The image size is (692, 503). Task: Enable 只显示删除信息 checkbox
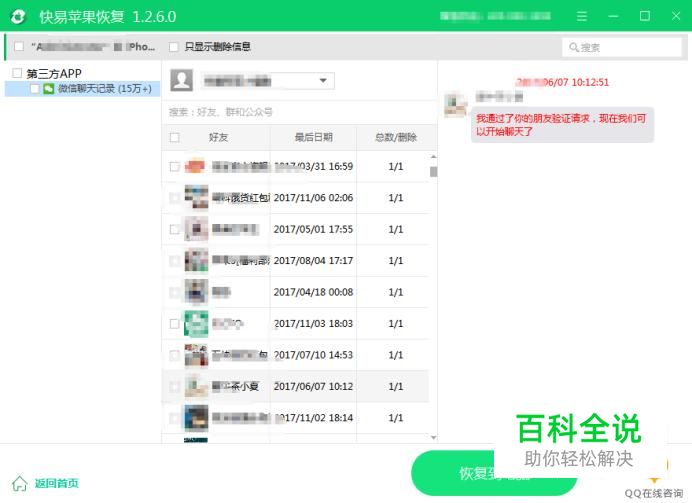tap(174, 46)
